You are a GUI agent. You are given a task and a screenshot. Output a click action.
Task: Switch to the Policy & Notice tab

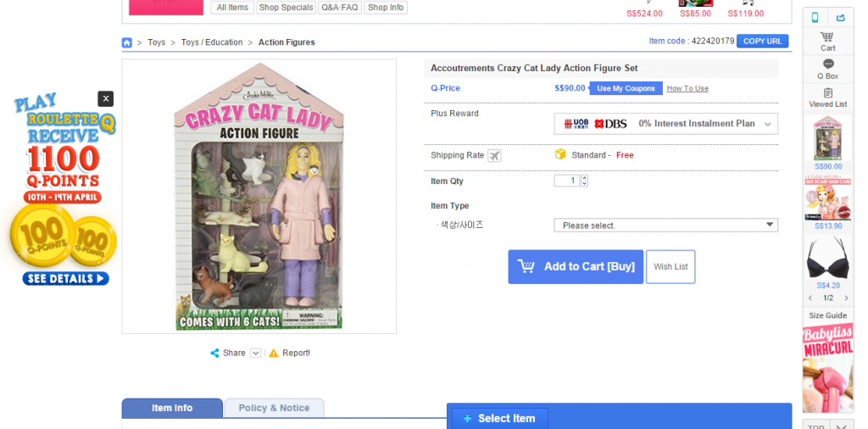274,408
